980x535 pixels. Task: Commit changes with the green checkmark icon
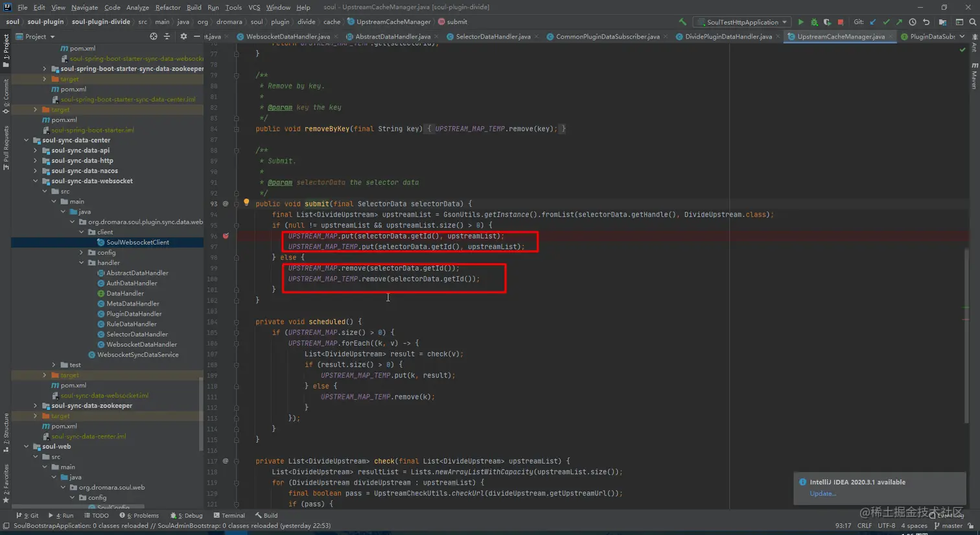(886, 22)
